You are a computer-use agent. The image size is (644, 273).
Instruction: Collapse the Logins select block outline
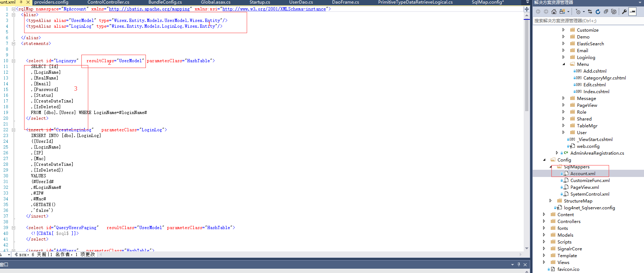click(x=13, y=61)
